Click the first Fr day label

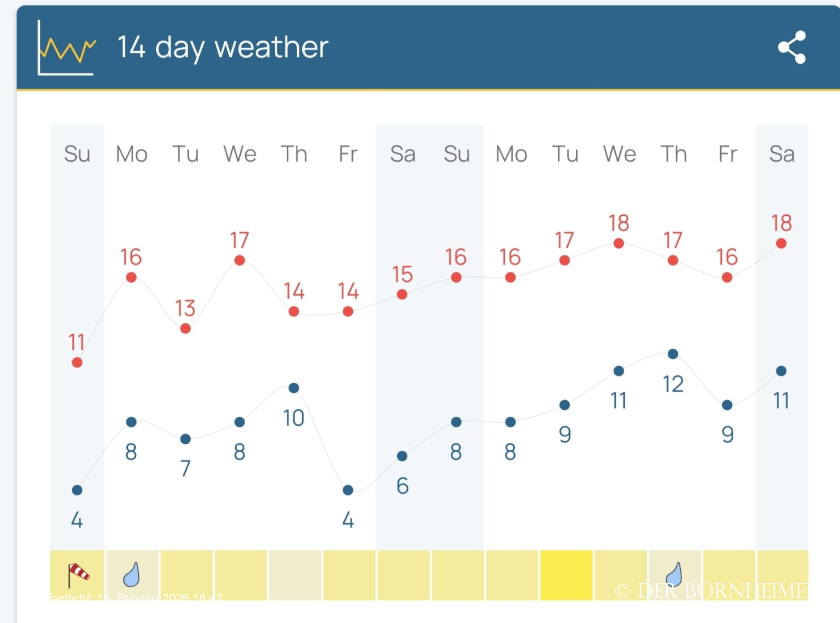tap(348, 154)
